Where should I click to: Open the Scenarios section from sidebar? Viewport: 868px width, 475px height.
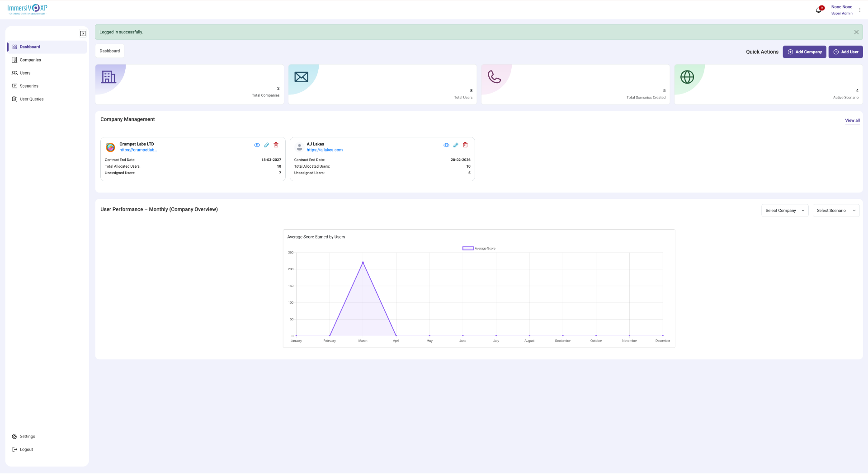point(29,86)
